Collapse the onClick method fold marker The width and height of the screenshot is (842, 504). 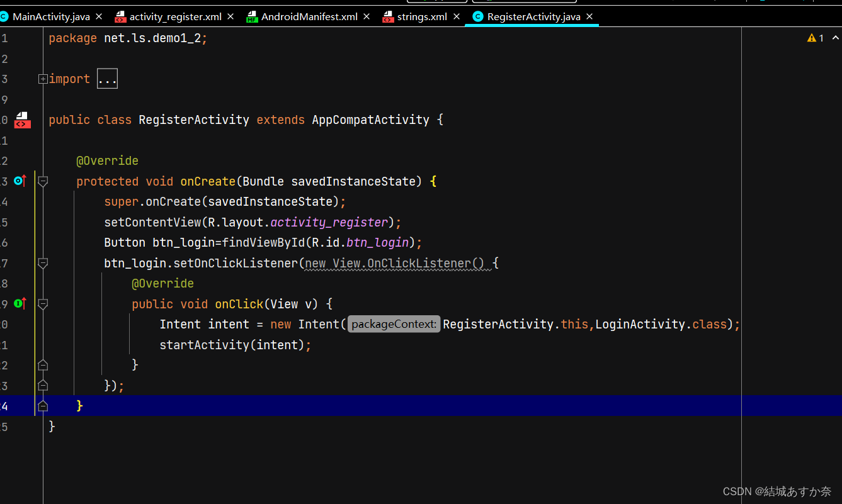pos(43,304)
